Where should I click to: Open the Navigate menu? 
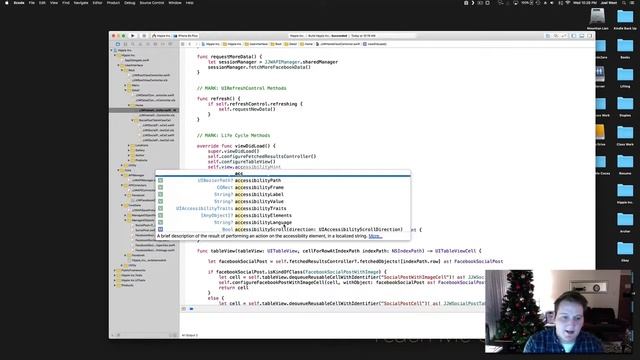pos(81,3)
